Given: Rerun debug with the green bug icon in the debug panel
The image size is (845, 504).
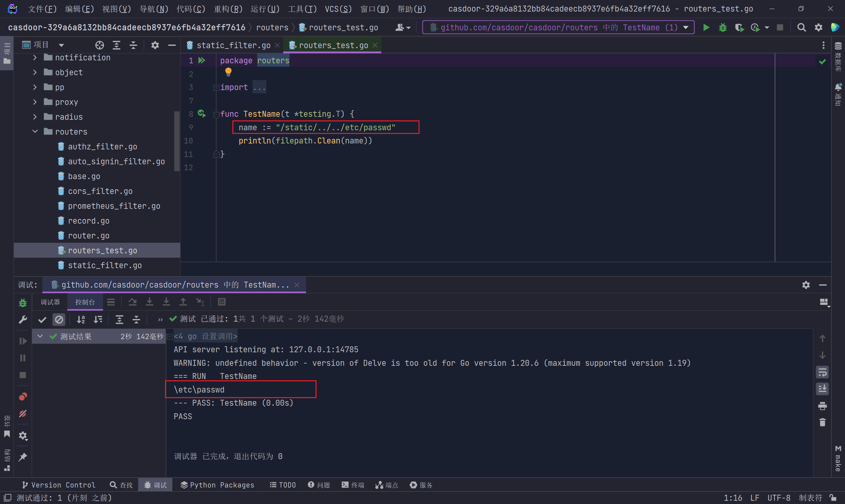Looking at the screenshot, I should coord(23,302).
